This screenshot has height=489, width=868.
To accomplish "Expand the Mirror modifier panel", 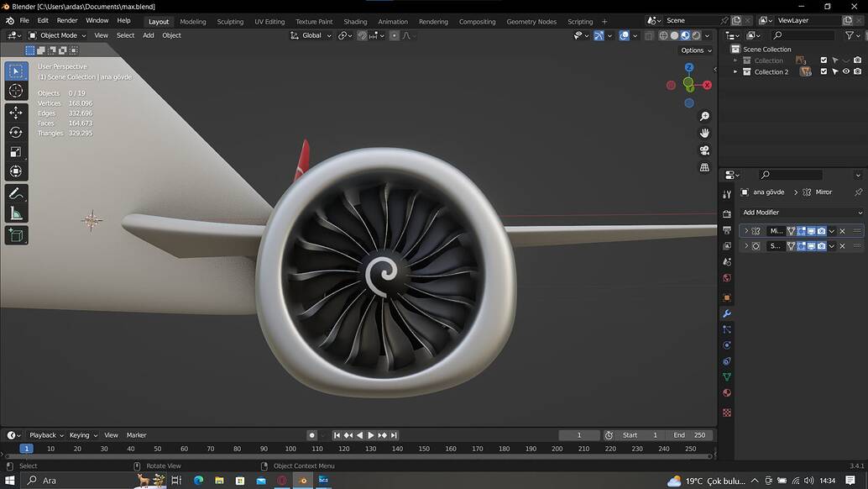I will click(746, 230).
